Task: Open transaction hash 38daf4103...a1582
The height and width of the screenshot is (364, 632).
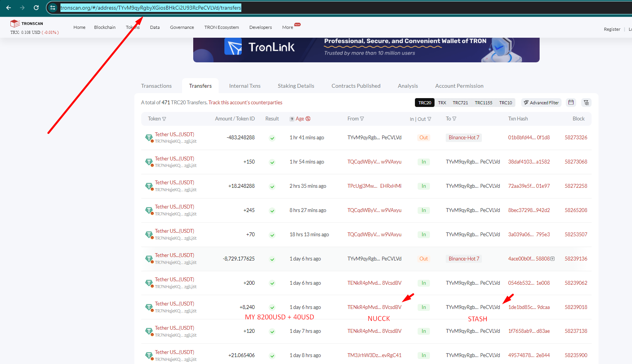Action: pyautogui.click(x=529, y=162)
